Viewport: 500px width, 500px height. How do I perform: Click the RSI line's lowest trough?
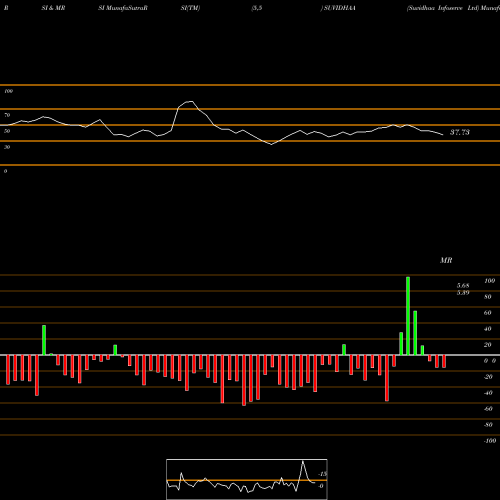pyautogui.click(x=271, y=144)
